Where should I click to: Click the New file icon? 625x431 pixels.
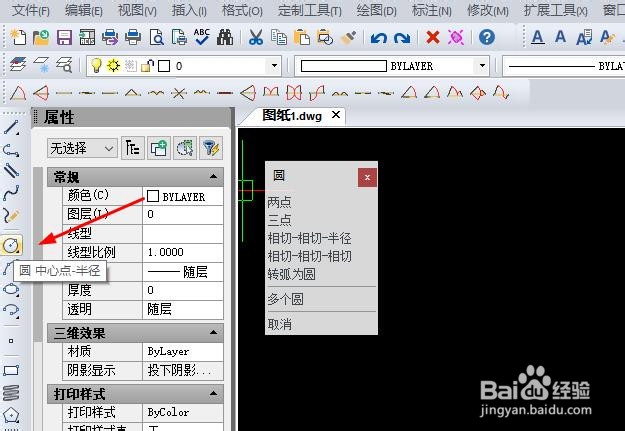18,37
